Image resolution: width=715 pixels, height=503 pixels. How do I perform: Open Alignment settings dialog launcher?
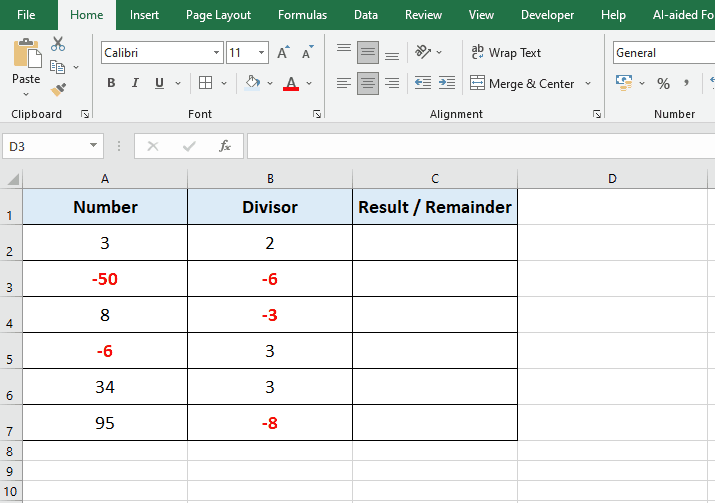596,114
